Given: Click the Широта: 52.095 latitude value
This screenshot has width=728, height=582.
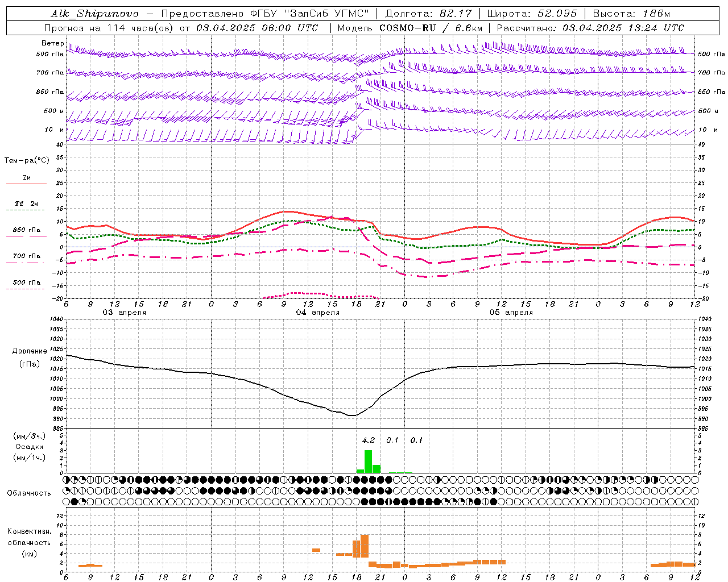Looking at the screenshot, I should click(532, 14).
